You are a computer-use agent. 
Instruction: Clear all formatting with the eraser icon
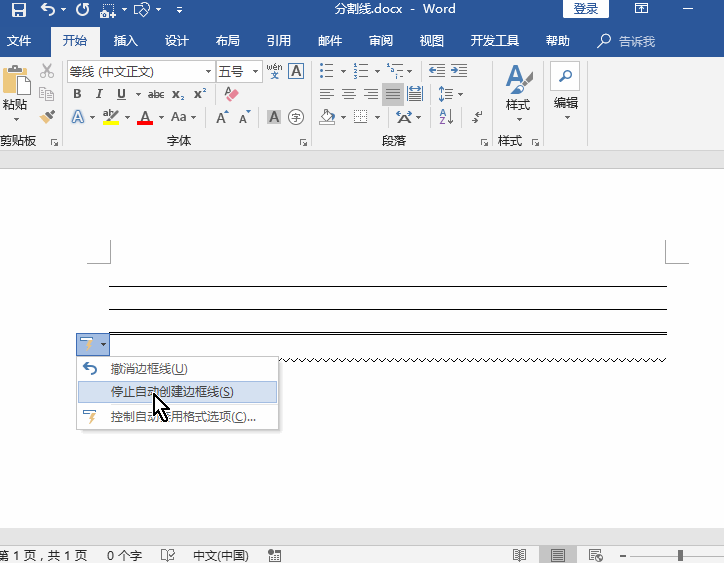pyautogui.click(x=231, y=94)
